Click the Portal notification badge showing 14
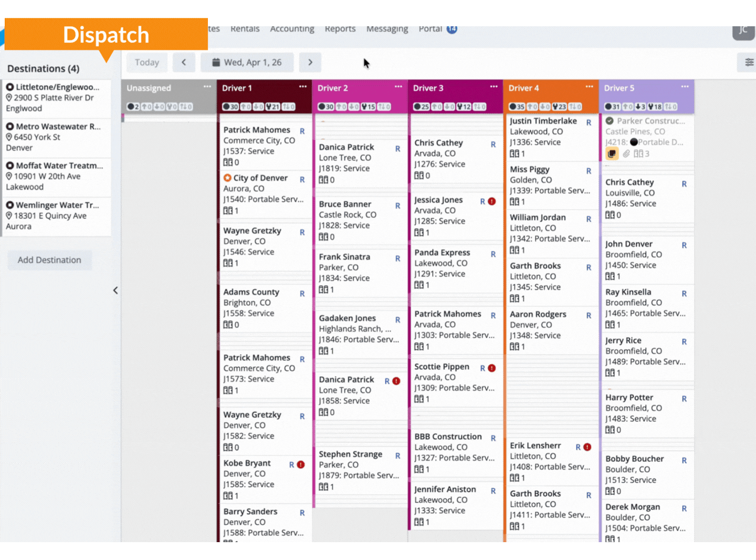This screenshot has height=560, width=756. [452, 29]
